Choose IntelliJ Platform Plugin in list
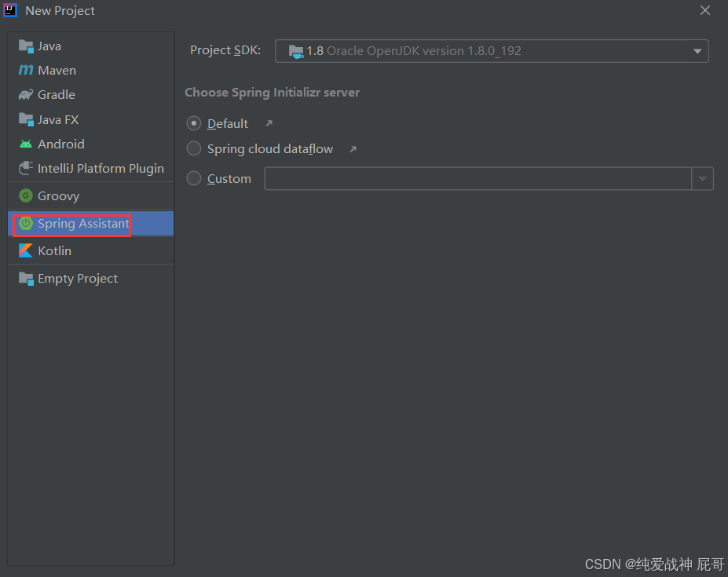The height and width of the screenshot is (577, 728). point(91,168)
